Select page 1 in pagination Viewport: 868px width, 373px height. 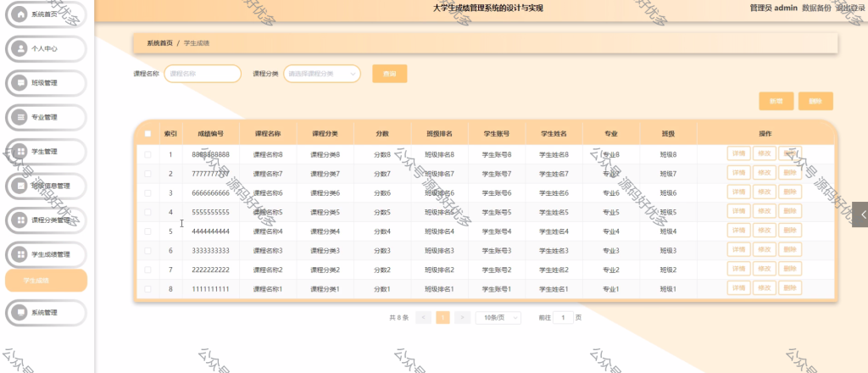pos(442,318)
